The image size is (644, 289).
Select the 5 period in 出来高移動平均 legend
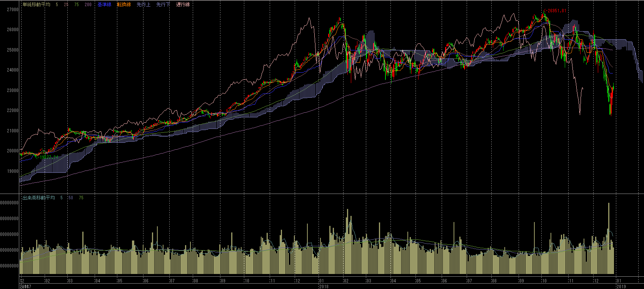click(x=62, y=198)
